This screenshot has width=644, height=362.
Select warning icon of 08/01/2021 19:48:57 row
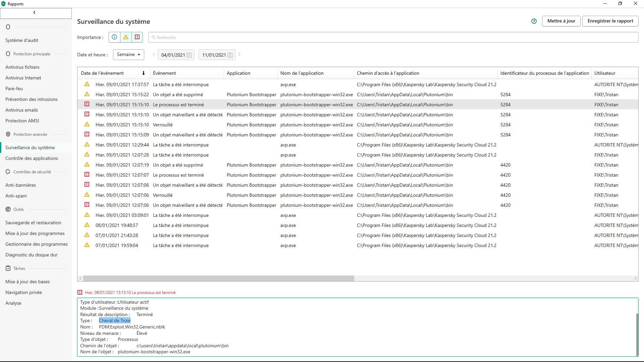pyautogui.click(x=87, y=225)
